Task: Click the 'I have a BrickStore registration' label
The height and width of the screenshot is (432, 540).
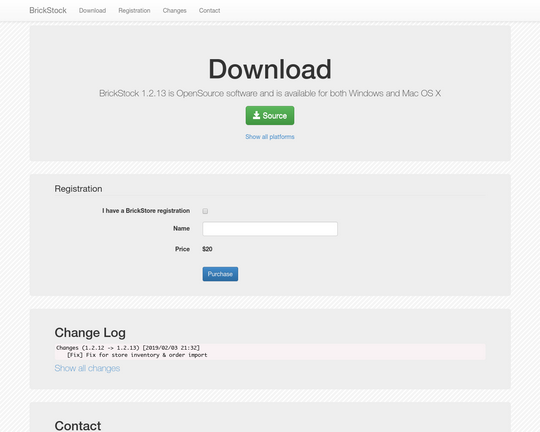Action: 146,211
